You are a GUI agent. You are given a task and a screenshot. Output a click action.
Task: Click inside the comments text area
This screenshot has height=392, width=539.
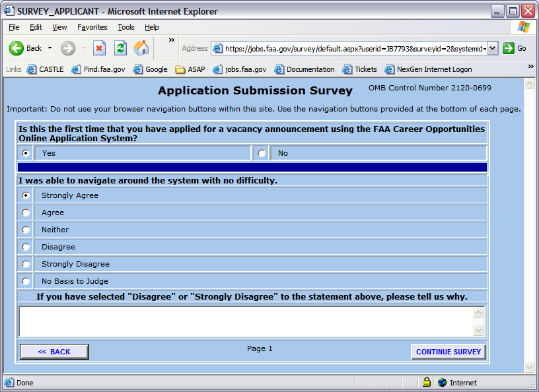click(246, 321)
